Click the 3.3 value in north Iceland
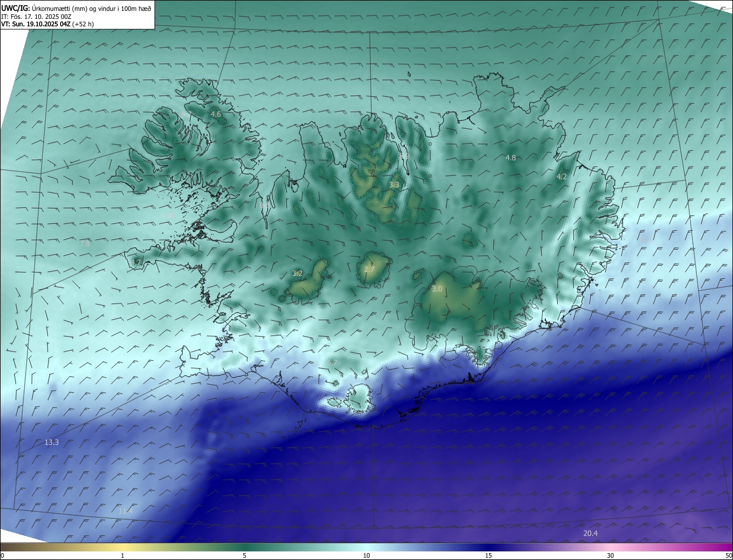 coord(394,184)
